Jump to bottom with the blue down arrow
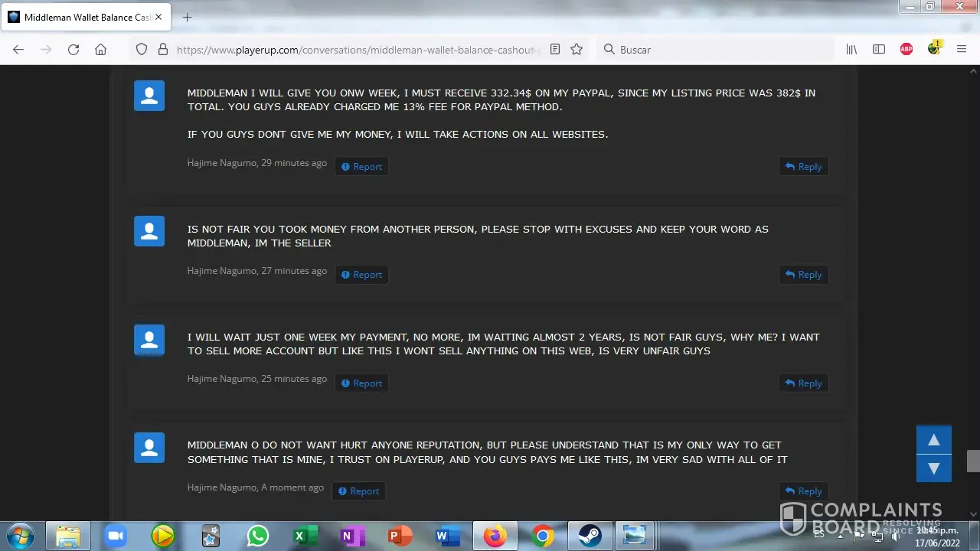Viewport: 980px width, 551px height. pyautogui.click(x=934, y=468)
